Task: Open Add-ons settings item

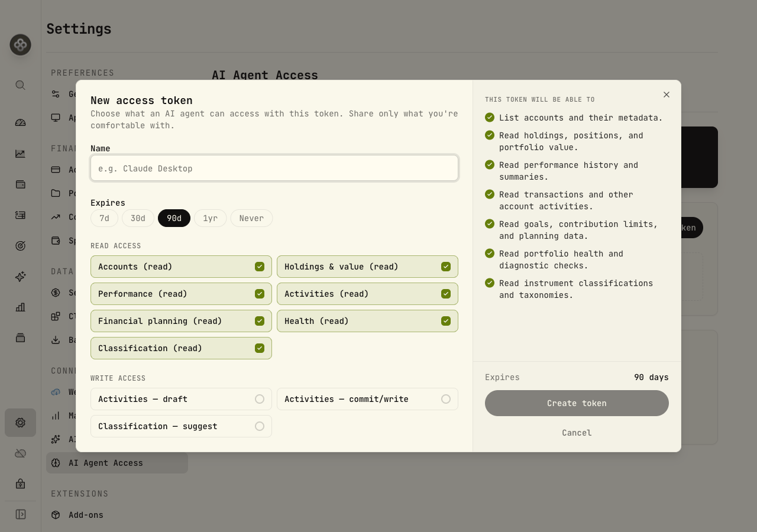Action: (x=117, y=515)
